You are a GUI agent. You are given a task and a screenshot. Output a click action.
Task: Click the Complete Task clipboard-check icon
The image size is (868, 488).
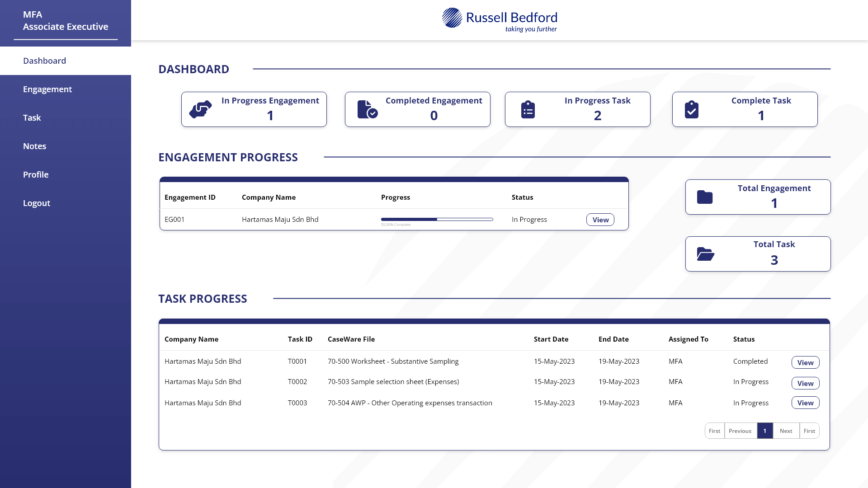click(x=691, y=109)
